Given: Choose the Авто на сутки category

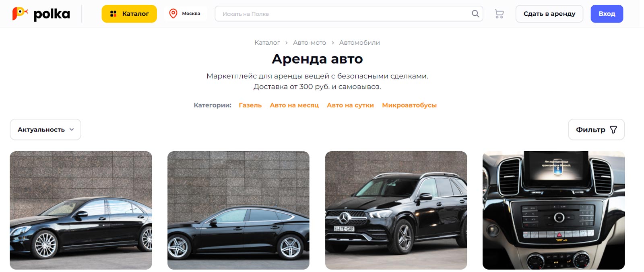Looking at the screenshot, I should coord(350,105).
